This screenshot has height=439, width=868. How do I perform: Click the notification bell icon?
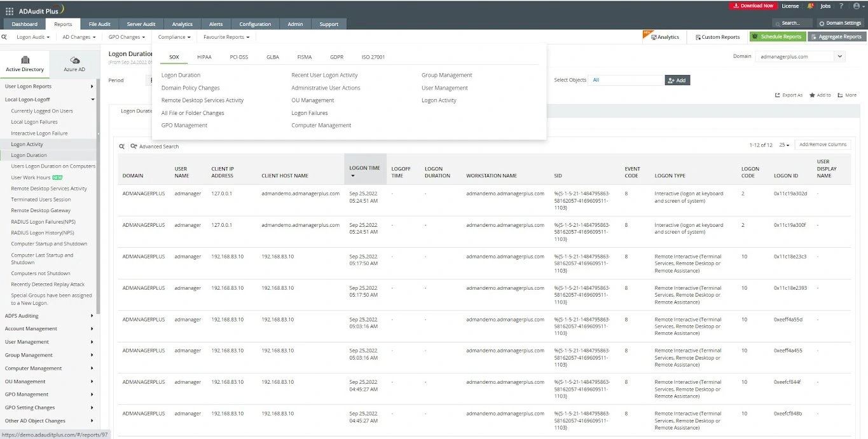click(x=810, y=6)
